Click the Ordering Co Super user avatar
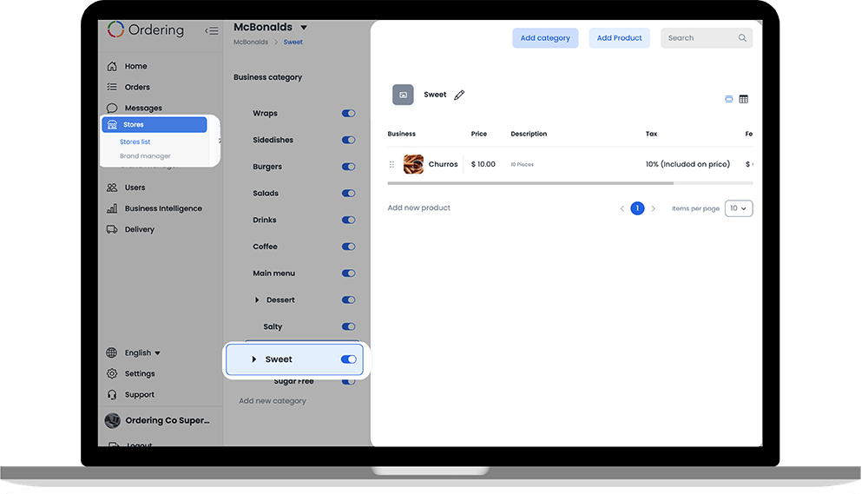 (112, 421)
